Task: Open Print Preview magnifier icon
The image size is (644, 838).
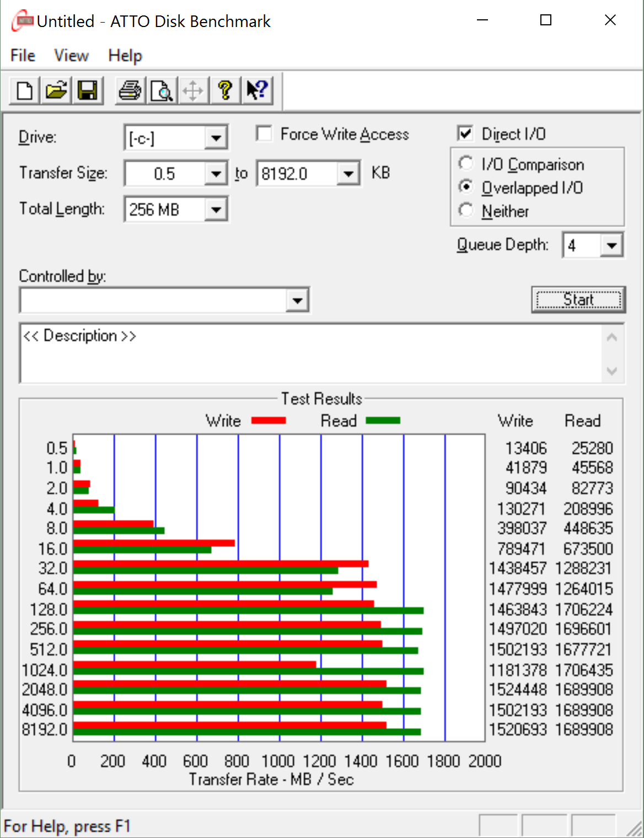Action: pyautogui.click(x=162, y=90)
